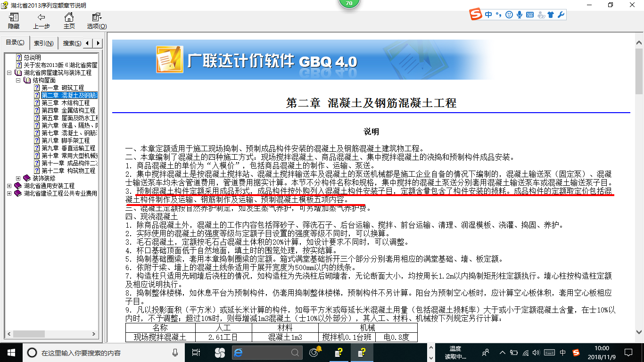644x362 pixels.
Task: Open 第十章 常用大型机械 chapter
Action: [69, 156]
